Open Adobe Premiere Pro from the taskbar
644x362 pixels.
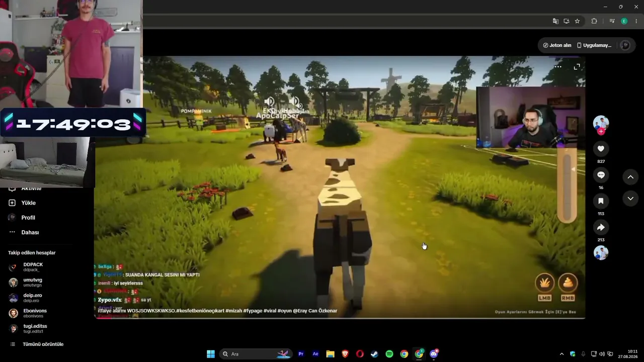[301, 354]
